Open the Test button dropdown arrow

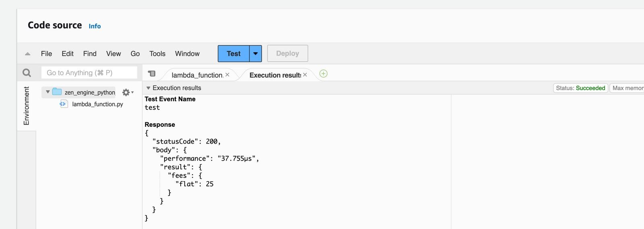(256, 54)
